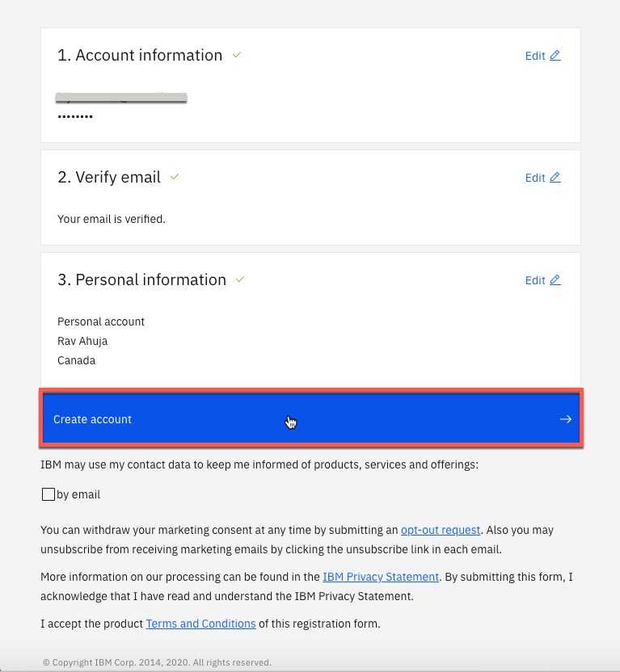Viewport: 620px width, 672px height.
Task: Enable the by email marketing checkbox
Action: (49, 494)
